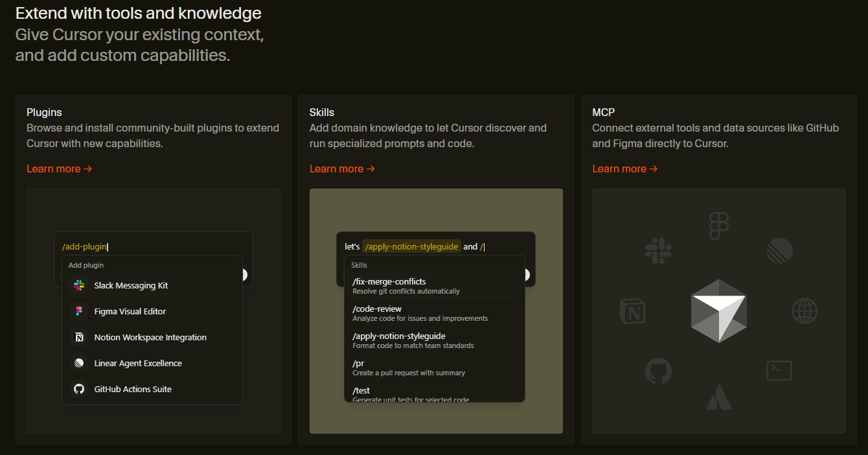Click the central Cursor cube logo

click(x=719, y=311)
